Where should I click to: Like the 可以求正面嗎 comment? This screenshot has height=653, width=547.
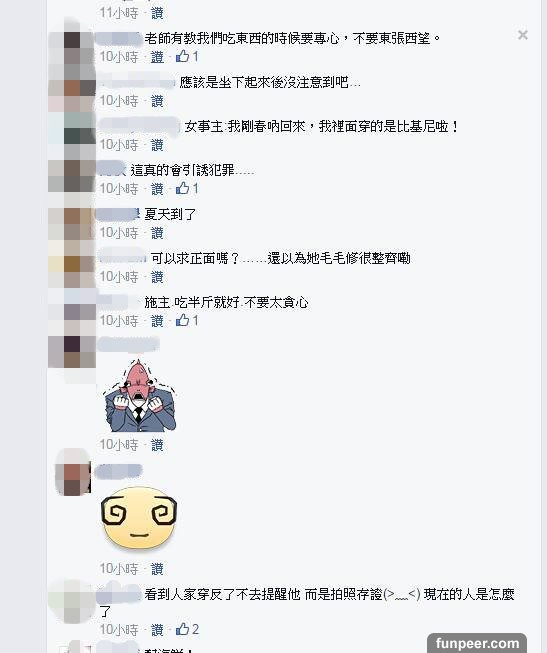pos(157,277)
